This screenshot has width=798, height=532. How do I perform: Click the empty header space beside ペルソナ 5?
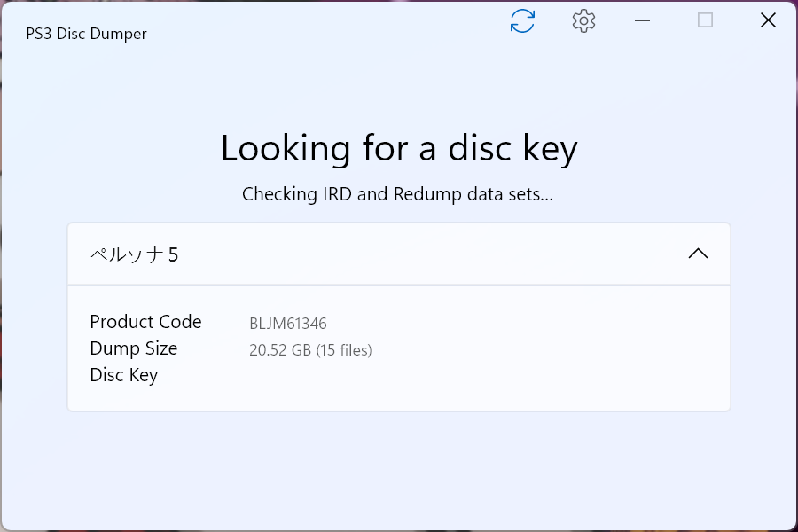click(x=433, y=254)
